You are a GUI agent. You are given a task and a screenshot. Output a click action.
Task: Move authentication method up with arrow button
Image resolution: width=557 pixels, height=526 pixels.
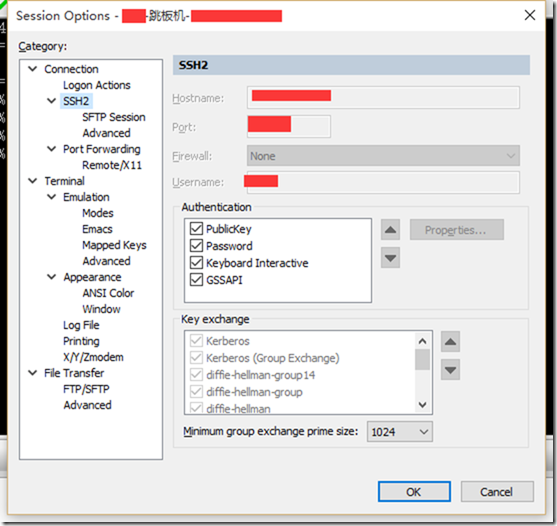390,229
